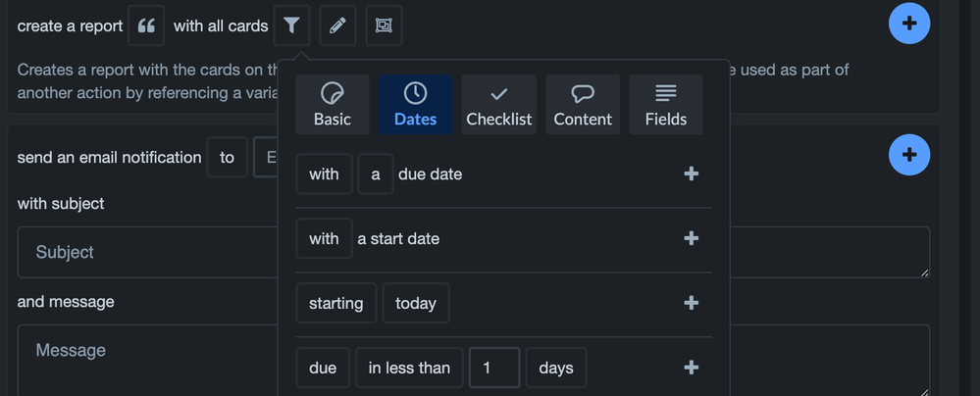Add the 'starting today' filter
This screenshot has height=396, width=980.
pos(691,303)
